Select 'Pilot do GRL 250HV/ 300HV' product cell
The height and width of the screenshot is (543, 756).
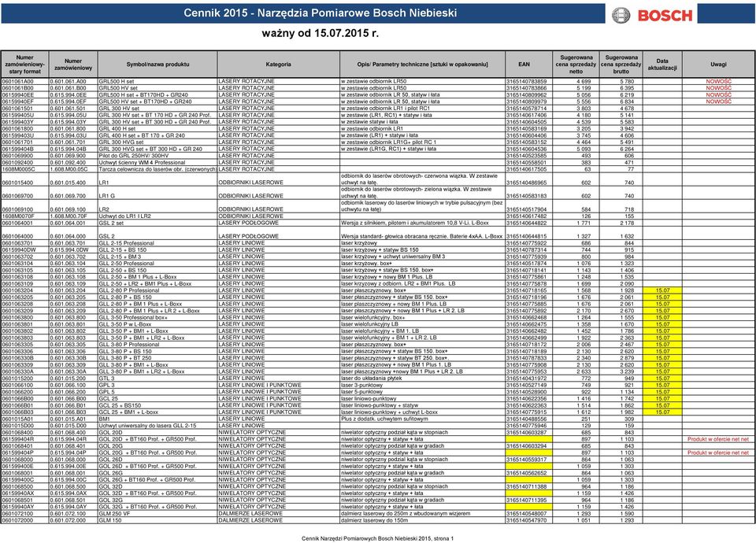[x=157, y=156]
